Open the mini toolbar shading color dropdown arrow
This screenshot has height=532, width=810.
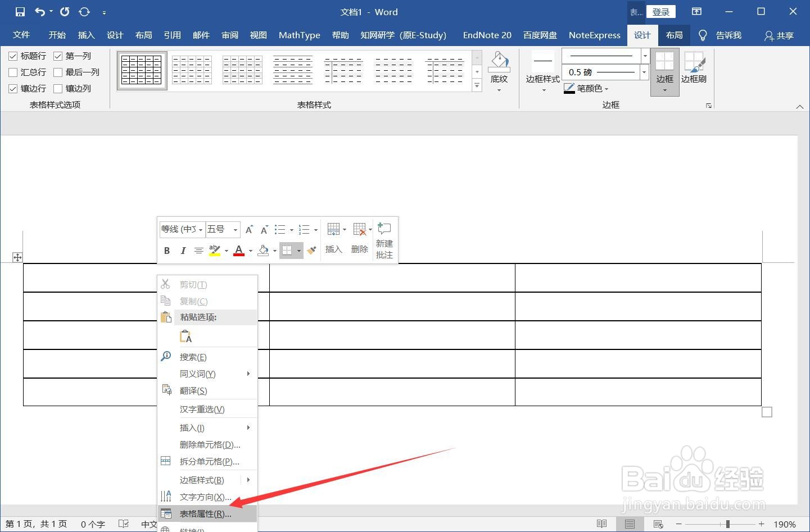coord(275,251)
